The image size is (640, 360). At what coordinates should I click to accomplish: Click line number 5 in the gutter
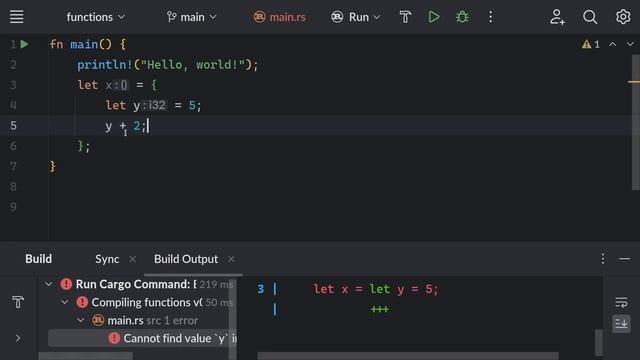point(13,126)
